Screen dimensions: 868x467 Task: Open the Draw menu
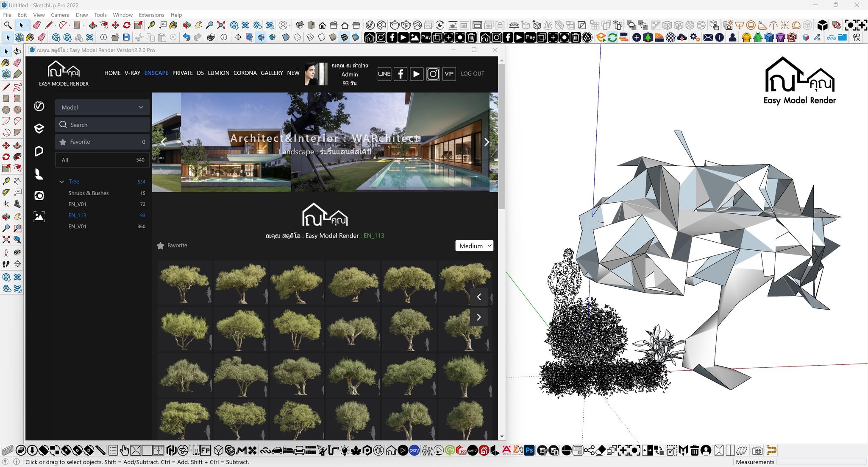click(x=82, y=15)
